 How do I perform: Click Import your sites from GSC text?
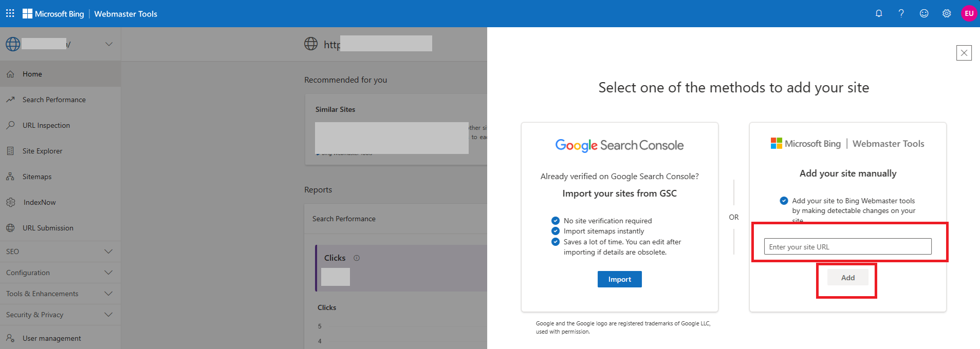click(x=619, y=193)
